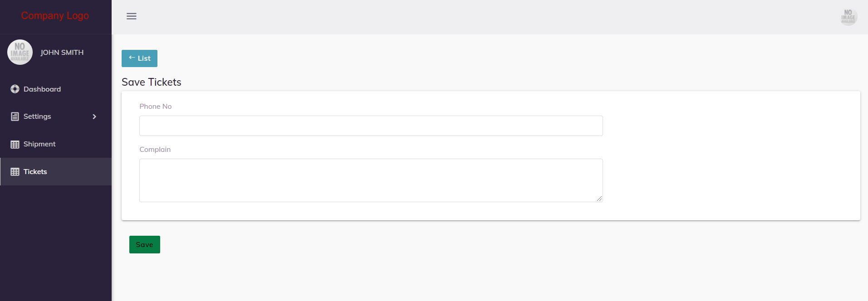This screenshot has height=301, width=868.
Task: Click the left arrow icon in List button
Action: pyautogui.click(x=132, y=58)
